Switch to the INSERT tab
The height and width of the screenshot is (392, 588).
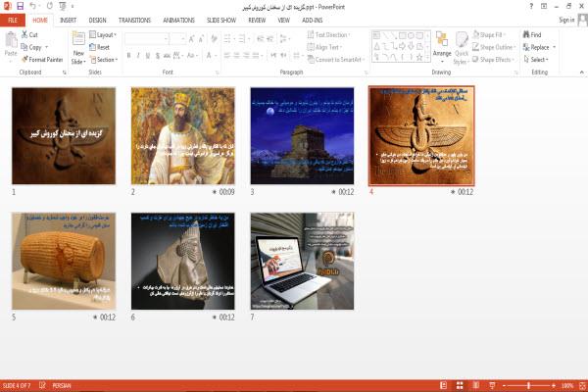click(x=68, y=21)
